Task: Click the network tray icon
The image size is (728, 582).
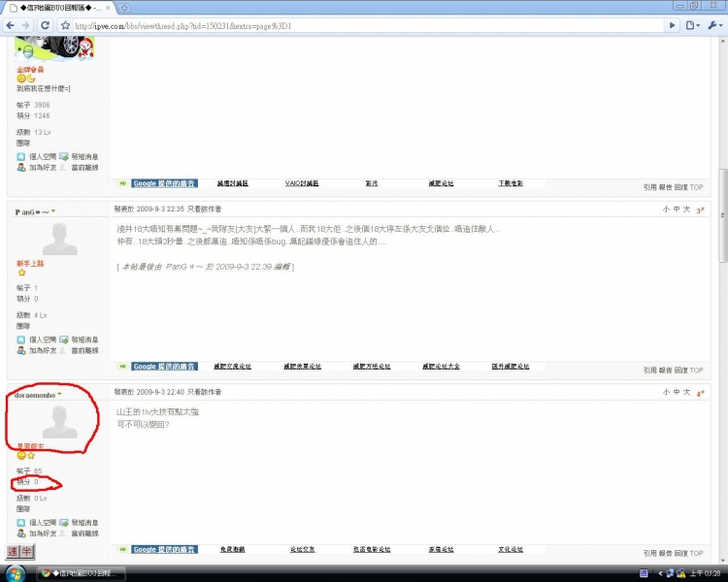Action: (670, 573)
